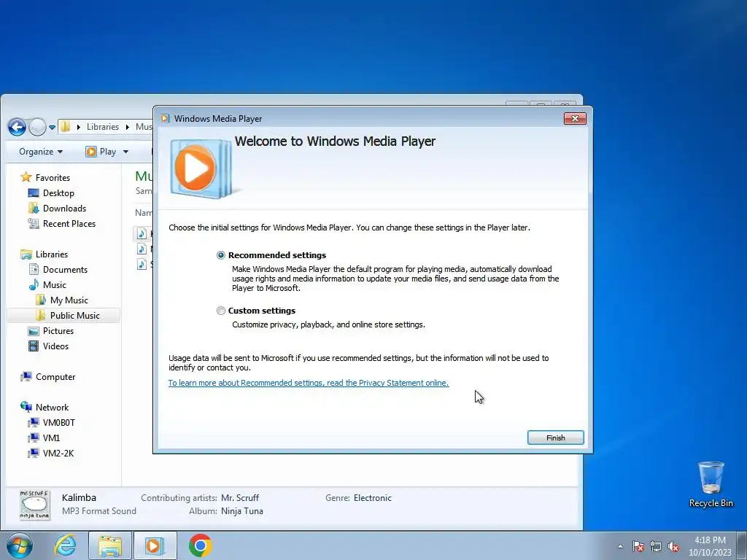Click the Recent Places icon
Image resolution: width=747 pixels, height=560 pixels.
point(34,223)
